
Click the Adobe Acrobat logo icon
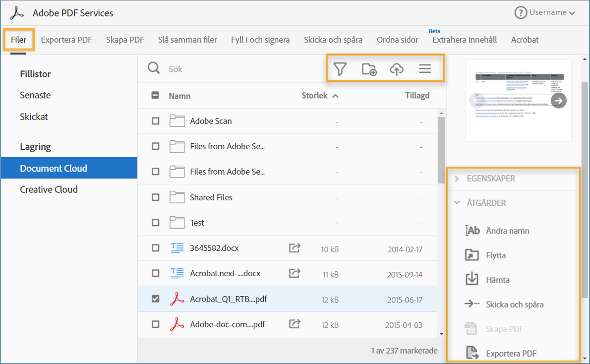16,13
